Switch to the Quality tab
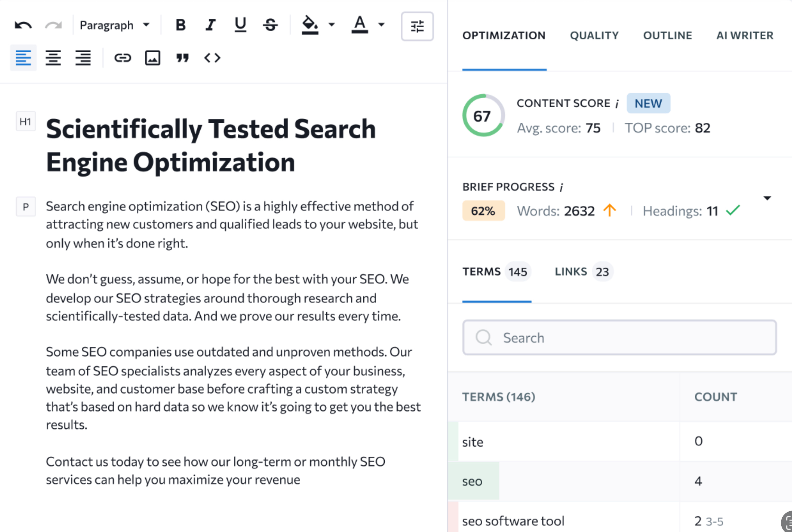 [x=594, y=35]
